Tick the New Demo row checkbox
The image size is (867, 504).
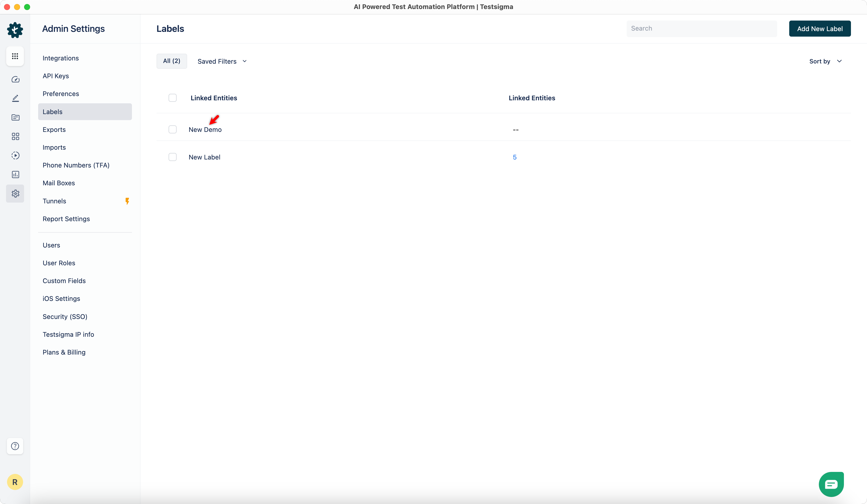click(x=172, y=130)
